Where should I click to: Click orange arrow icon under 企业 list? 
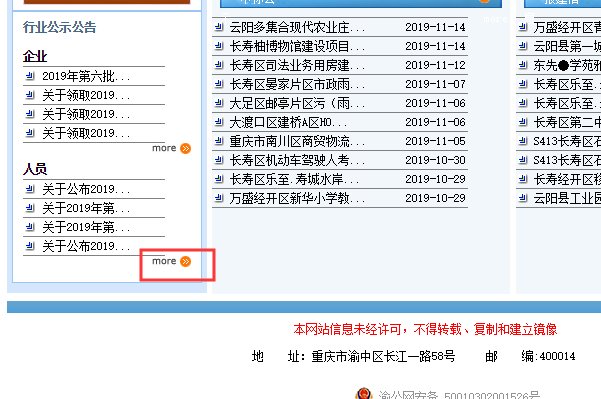[x=186, y=148]
